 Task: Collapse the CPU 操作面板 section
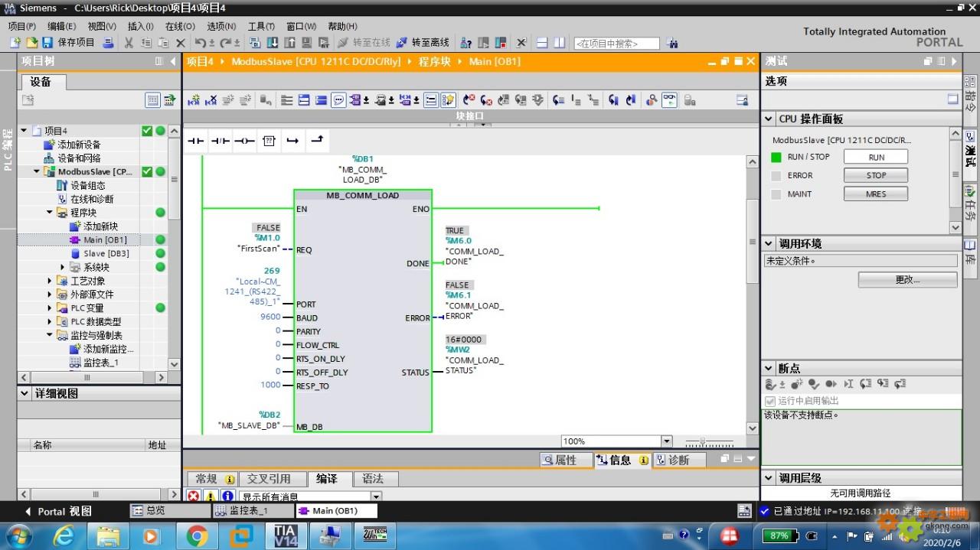click(769, 119)
